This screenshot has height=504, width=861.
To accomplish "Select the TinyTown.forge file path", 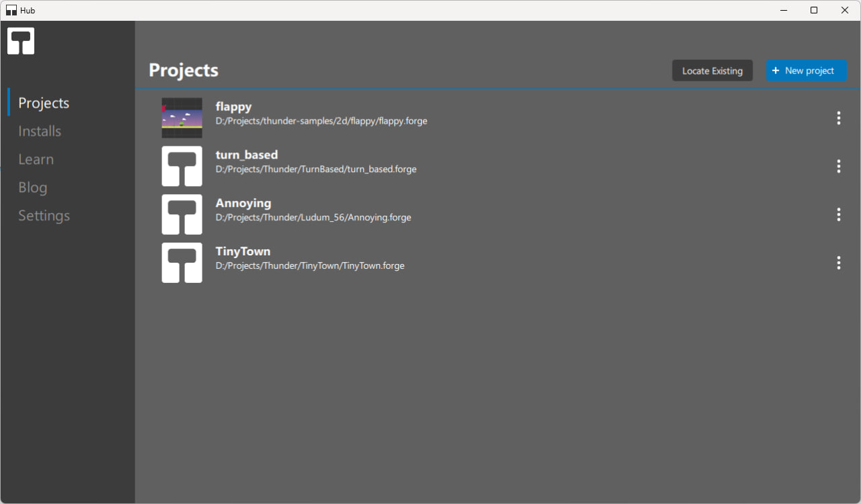I will click(309, 266).
